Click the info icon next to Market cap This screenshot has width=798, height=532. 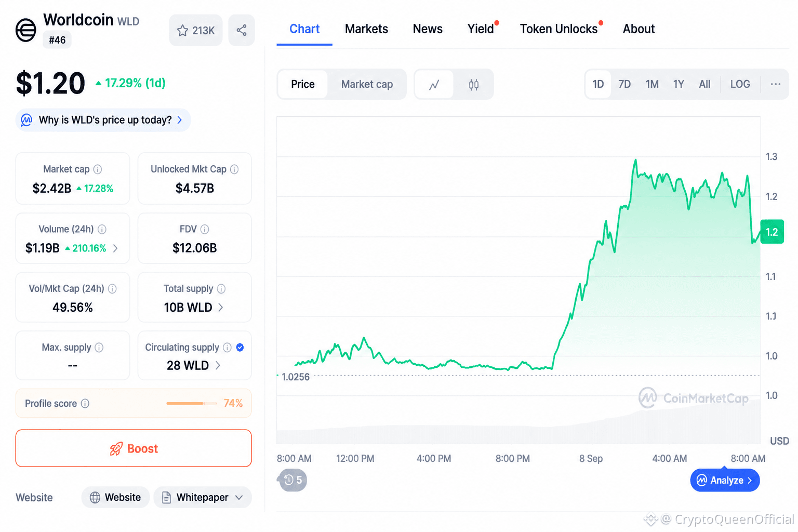98,169
